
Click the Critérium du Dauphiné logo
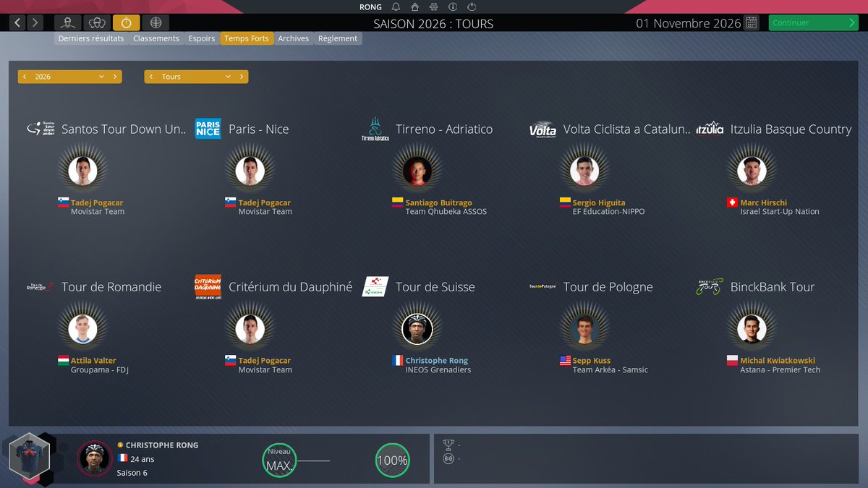pos(208,287)
